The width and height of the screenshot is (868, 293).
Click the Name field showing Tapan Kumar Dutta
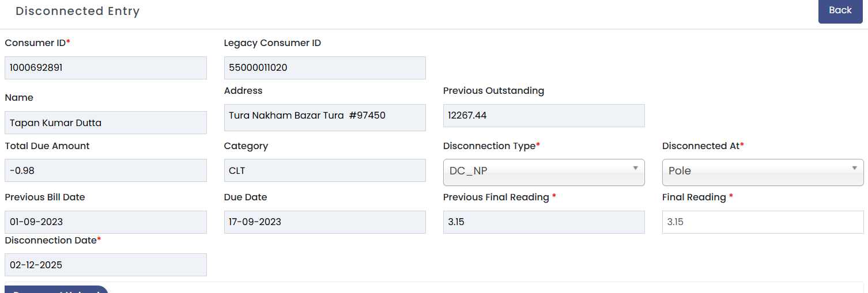(x=105, y=123)
